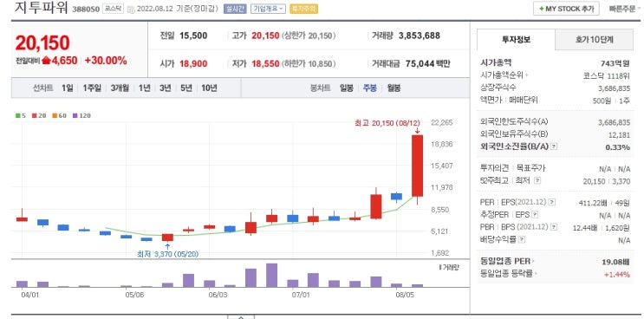Select the 5년 line chart period
The width and height of the screenshot is (644, 319).
click(186, 88)
